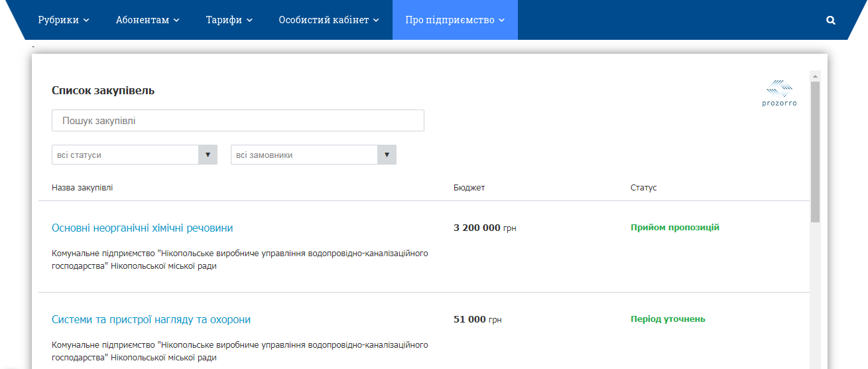Click the 'Назва закупівлі' column header

click(x=82, y=188)
